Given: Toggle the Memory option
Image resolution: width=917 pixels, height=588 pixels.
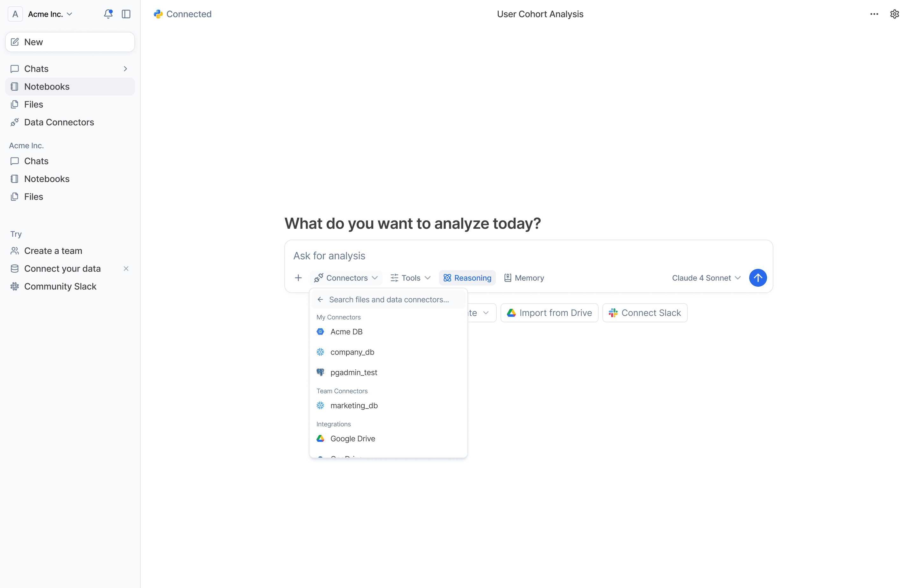Looking at the screenshot, I should [x=524, y=278].
